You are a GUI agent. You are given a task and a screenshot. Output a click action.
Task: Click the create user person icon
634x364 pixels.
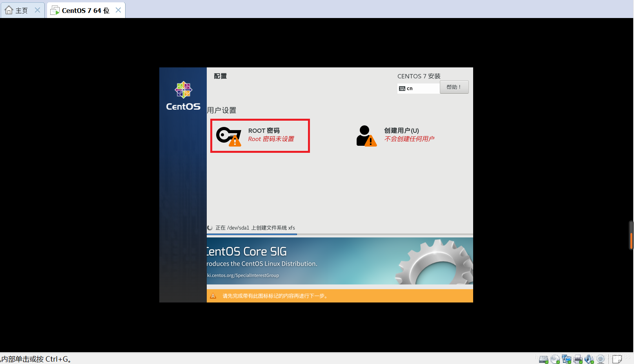pos(366,136)
